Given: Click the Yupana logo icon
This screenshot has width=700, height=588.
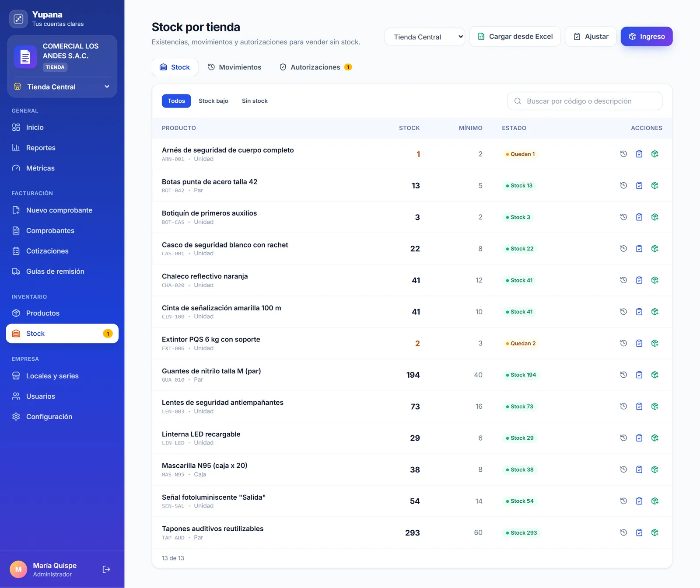Looking at the screenshot, I should pos(18,19).
